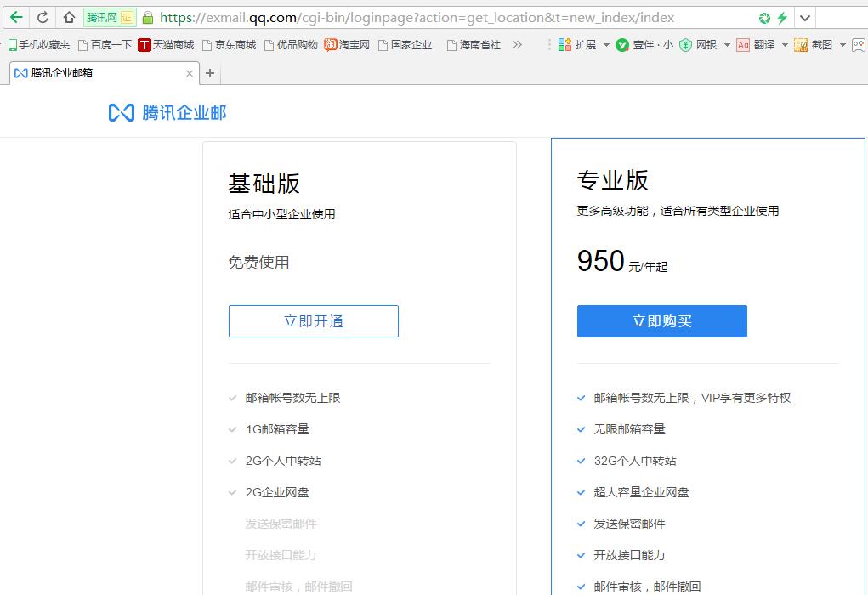Reload the page with the refresh icon
This screenshot has width=868, height=595.
43,17
